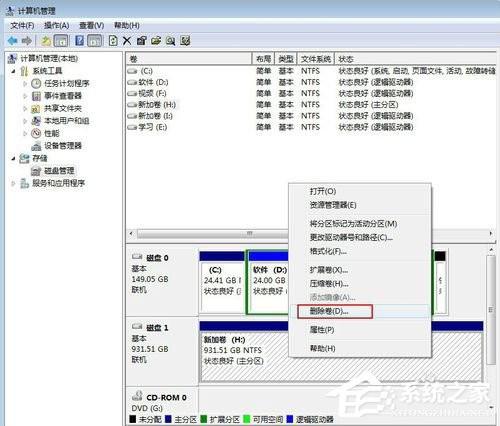
Task: Select the (C:) volume row
Action: pyautogui.click(x=311, y=71)
